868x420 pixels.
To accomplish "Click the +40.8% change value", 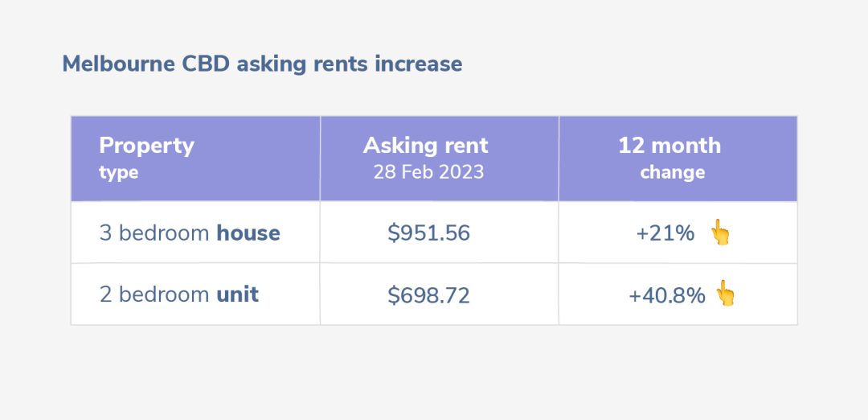I will tap(667, 295).
